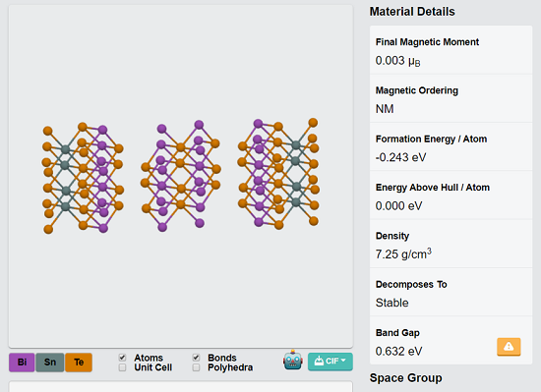The image size is (541, 392).
Task: Click the robot face icon
Action: click(x=293, y=361)
